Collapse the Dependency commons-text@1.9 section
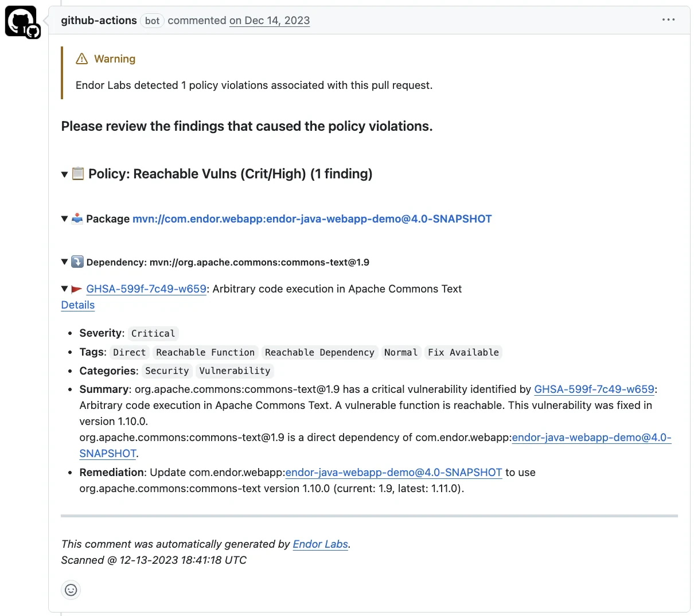The height and width of the screenshot is (616, 694). click(64, 262)
